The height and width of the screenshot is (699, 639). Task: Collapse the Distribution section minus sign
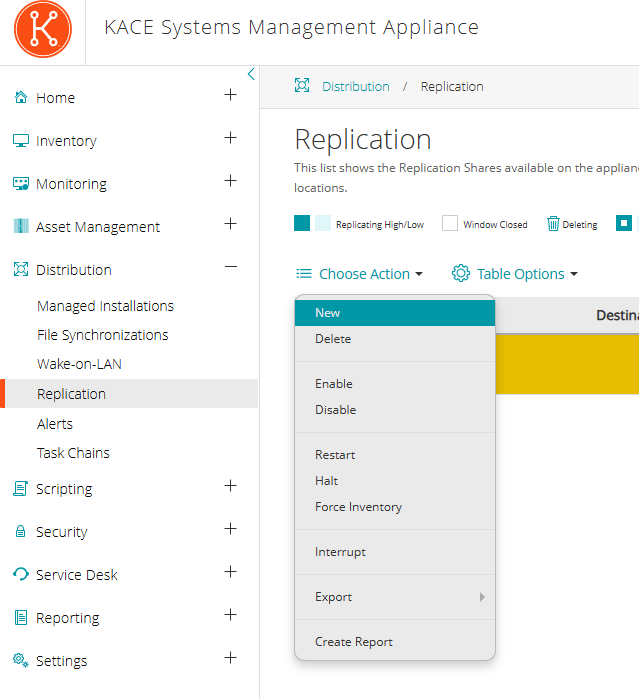tap(230, 267)
